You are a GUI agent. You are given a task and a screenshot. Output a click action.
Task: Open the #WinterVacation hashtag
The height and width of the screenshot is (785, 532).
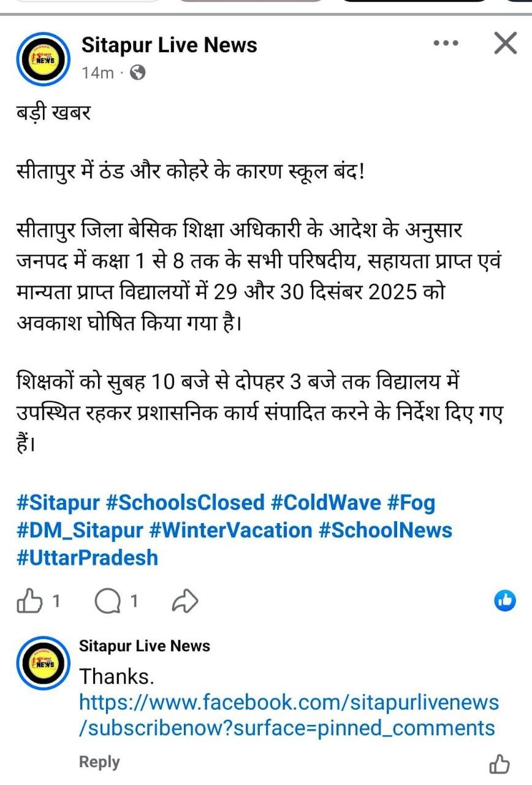click(230, 530)
